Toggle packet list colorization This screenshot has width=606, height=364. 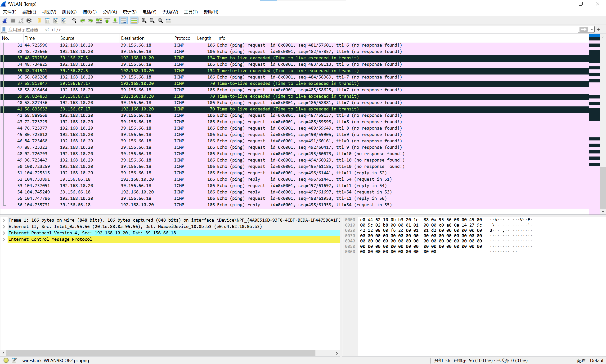(x=134, y=21)
